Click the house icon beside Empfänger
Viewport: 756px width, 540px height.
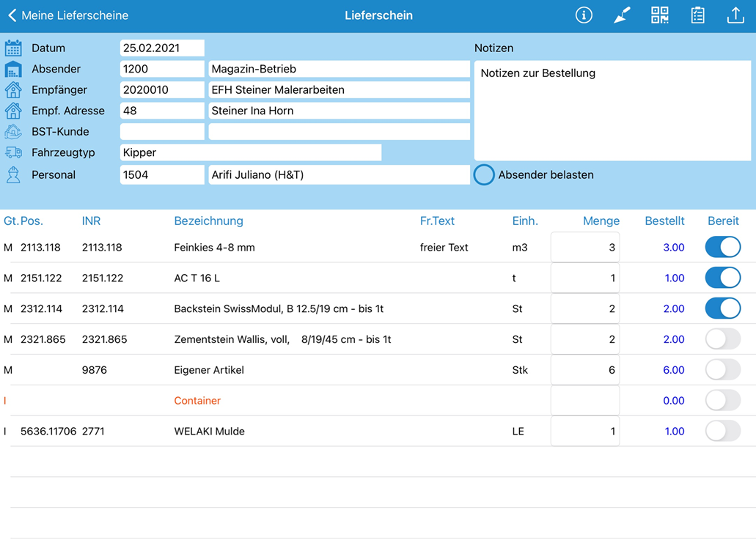click(x=13, y=89)
